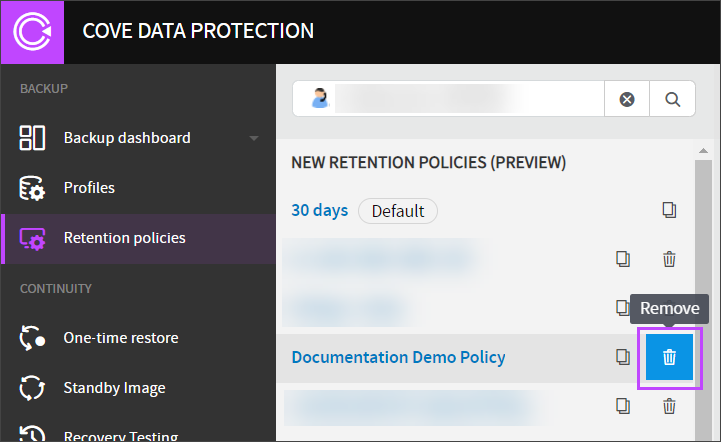Open Recovery Testing menu item

(120, 435)
